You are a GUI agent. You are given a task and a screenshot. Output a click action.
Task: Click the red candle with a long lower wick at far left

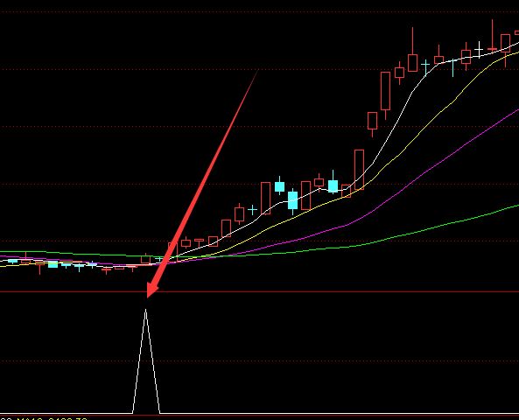tap(39, 268)
